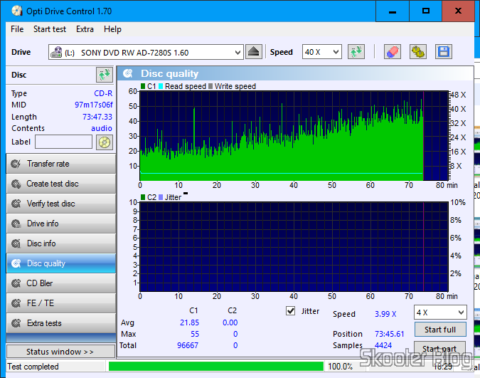Click the C1 average value 21.85
Viewport: 480px width, 378px height.
coord(189,323)
